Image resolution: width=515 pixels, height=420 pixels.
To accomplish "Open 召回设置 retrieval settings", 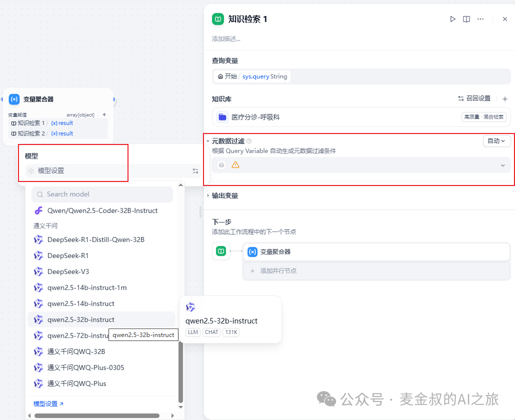I will coord(474,98).
